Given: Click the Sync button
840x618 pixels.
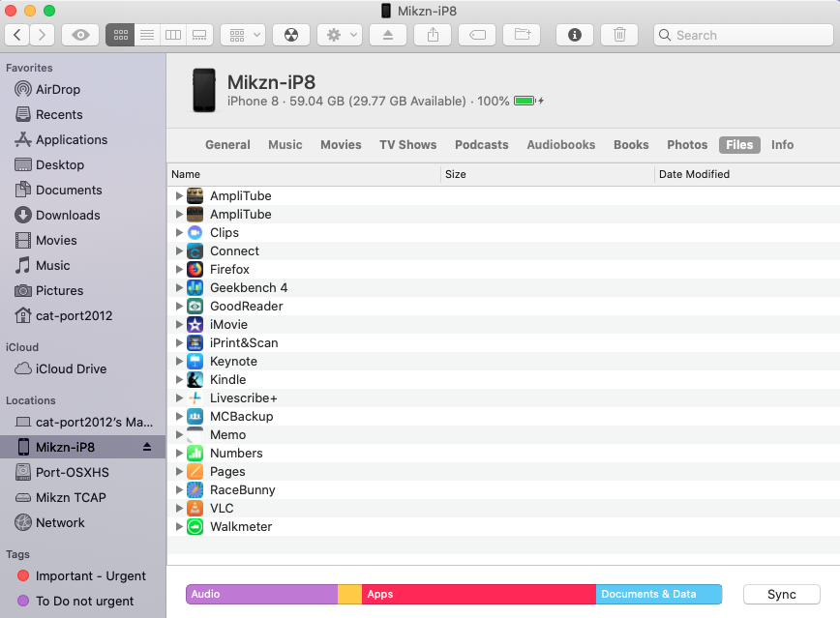Looking at the screenshot, I should pyautogui.click(x=782, y=595).
